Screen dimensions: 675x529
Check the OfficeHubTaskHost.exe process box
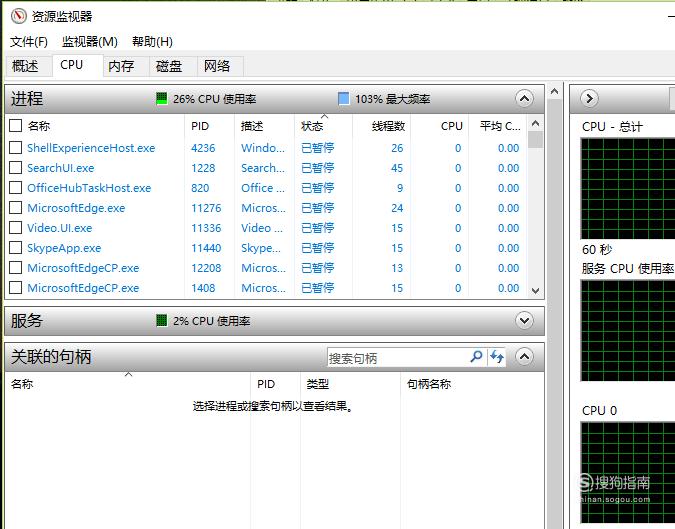(x=15, y=188)
